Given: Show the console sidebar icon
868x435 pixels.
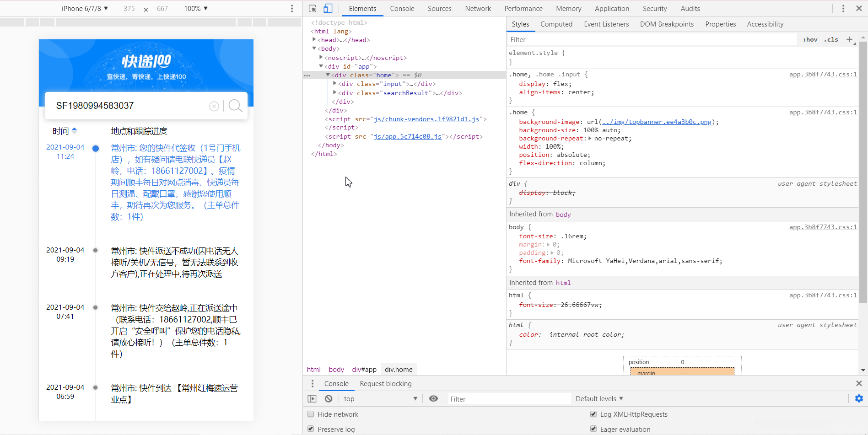Looking at the screenshot, I should point(312,399).
